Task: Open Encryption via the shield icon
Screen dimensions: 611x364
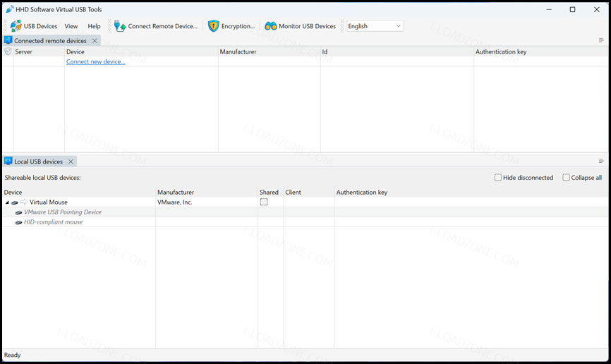Action: 214,26
